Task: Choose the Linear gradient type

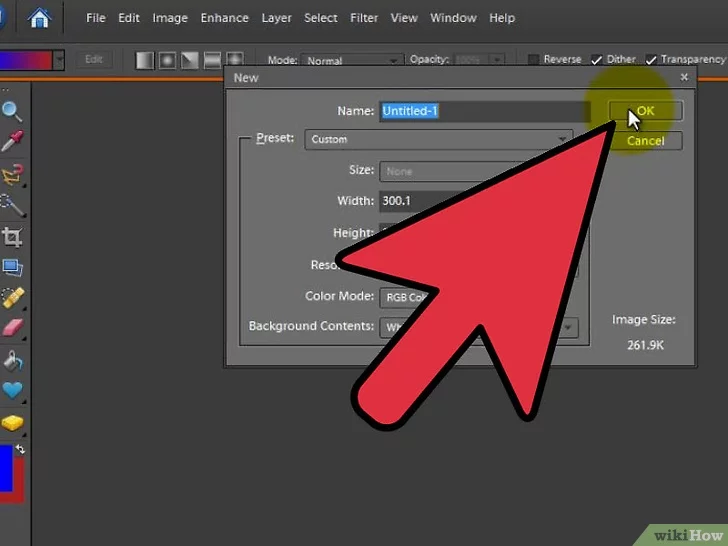Action: pos(145,60)
